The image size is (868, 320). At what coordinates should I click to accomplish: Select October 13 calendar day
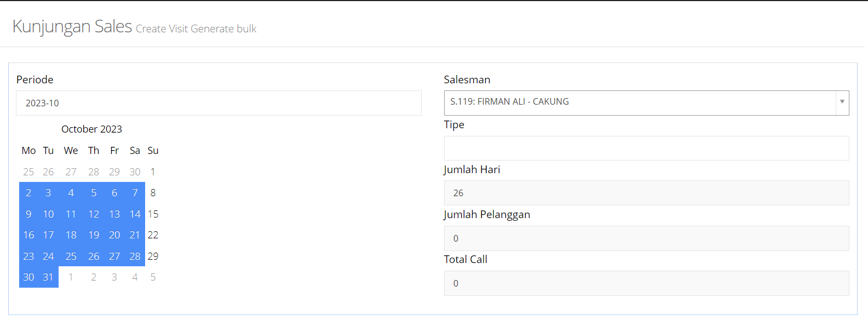coord(114,214)
